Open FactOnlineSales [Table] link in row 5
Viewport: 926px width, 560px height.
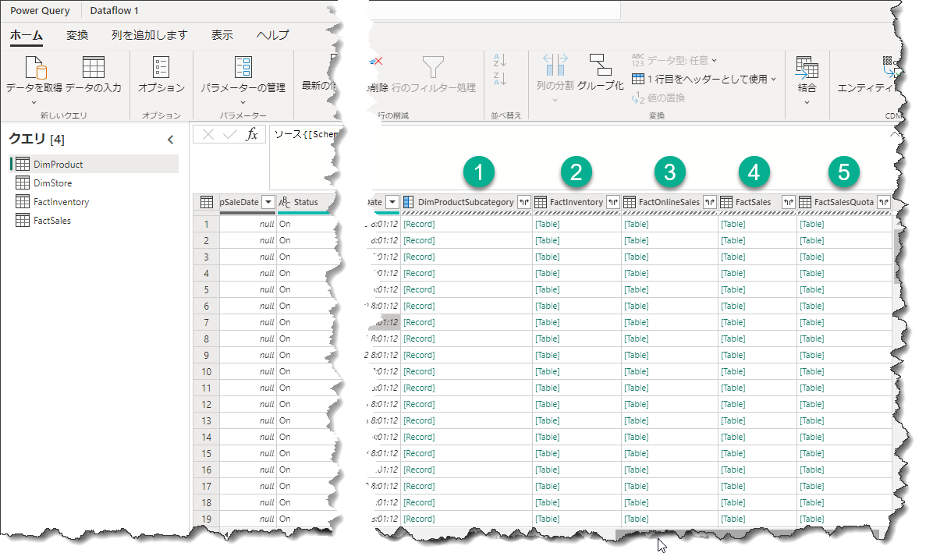[x=636, y=290]
